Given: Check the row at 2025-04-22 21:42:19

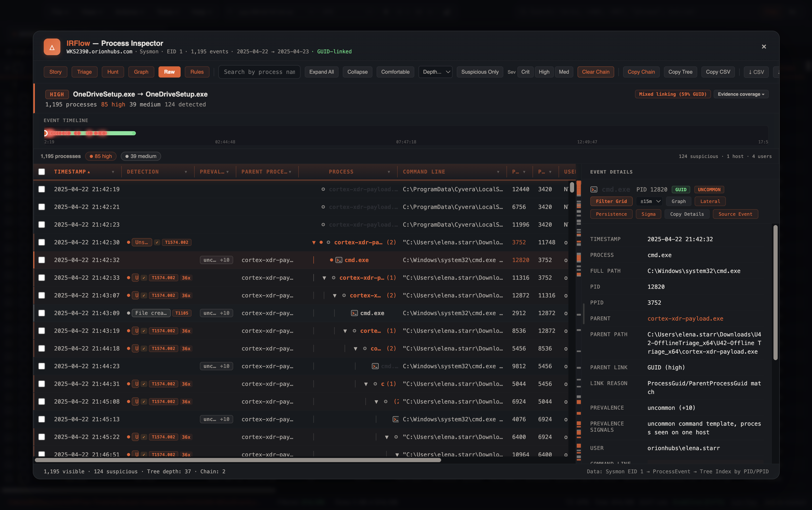Looking at the screenshot, I should pyautogui.click(x=41, y=189).
